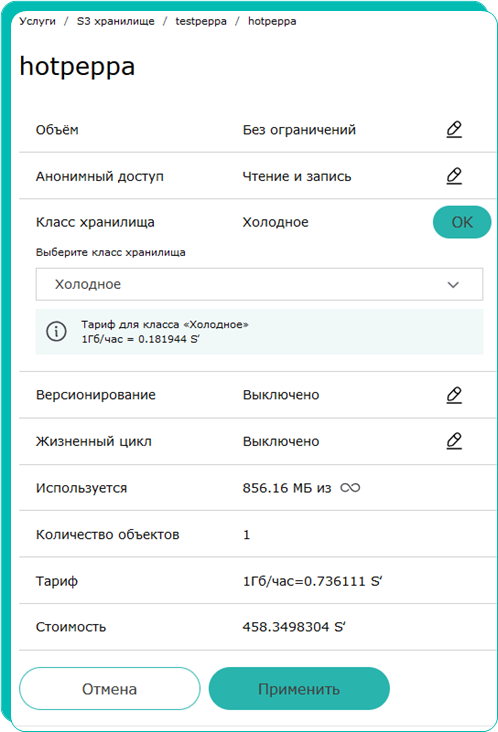Edit the Жизненный цикл setting
This screenshot has width=498, height=732.
point(454,441)
